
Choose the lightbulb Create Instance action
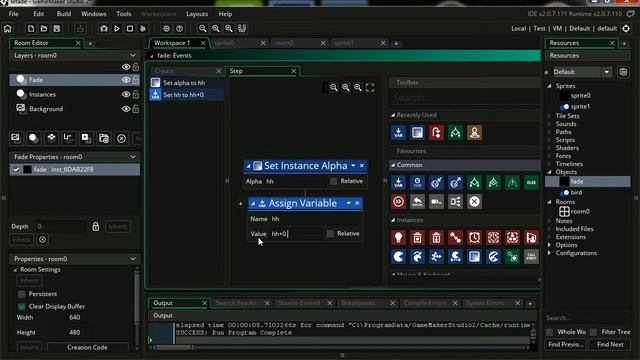[398, 238]
